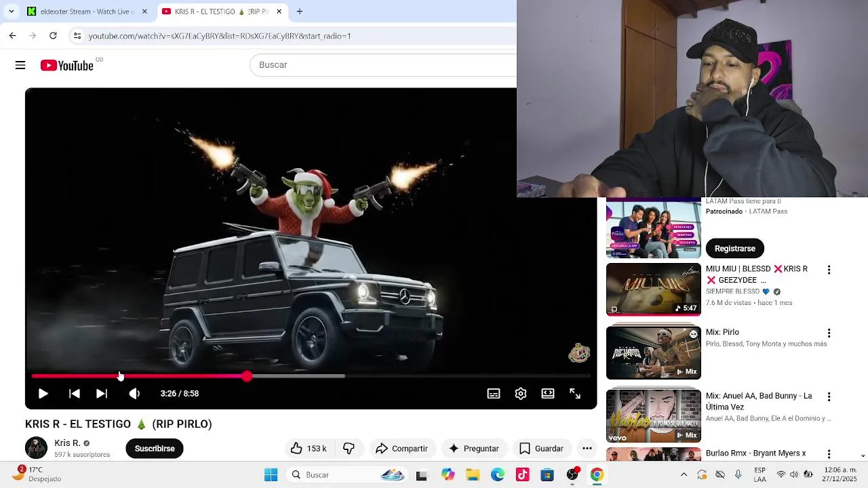Play the video with the play button

[43, 393]
